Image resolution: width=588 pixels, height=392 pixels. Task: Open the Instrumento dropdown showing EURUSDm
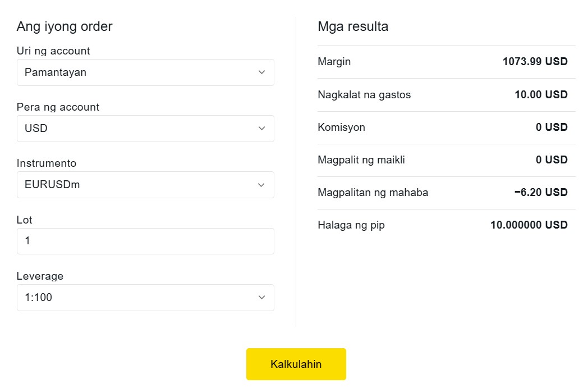point(145,185)
